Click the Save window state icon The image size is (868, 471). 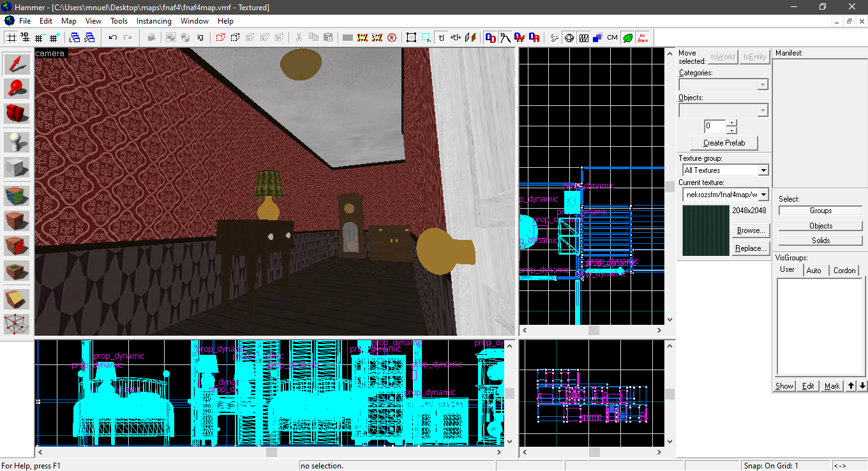89,38
